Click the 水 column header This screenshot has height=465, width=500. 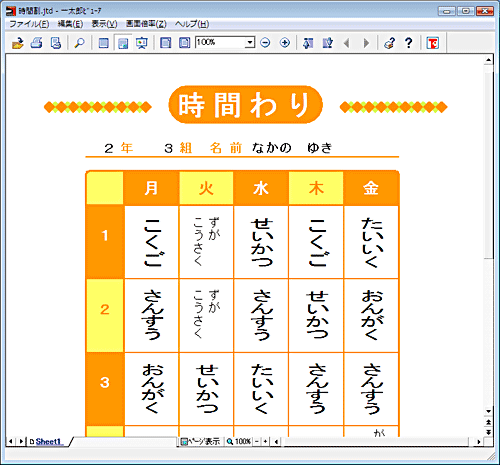pyautogui.click(x=261, y=188)
